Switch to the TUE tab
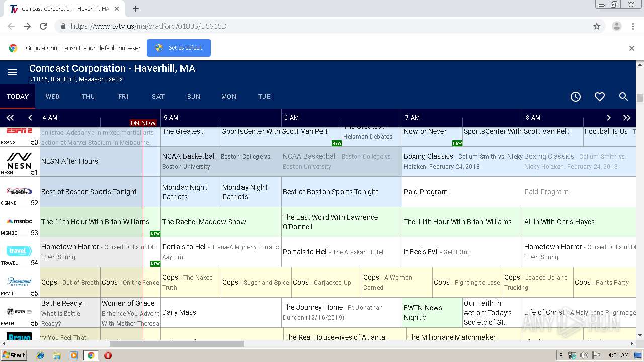 pyautogui.click(x=264, y=97)
